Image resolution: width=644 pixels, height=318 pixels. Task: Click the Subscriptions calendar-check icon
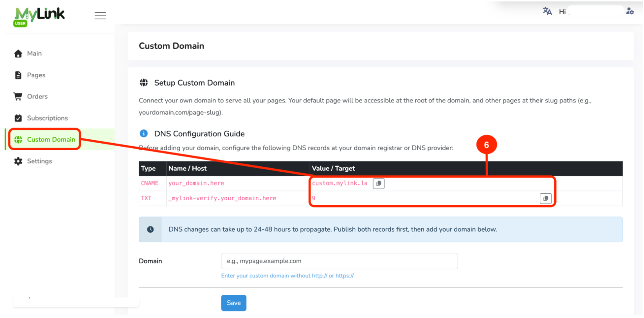[x=18, y=118]
